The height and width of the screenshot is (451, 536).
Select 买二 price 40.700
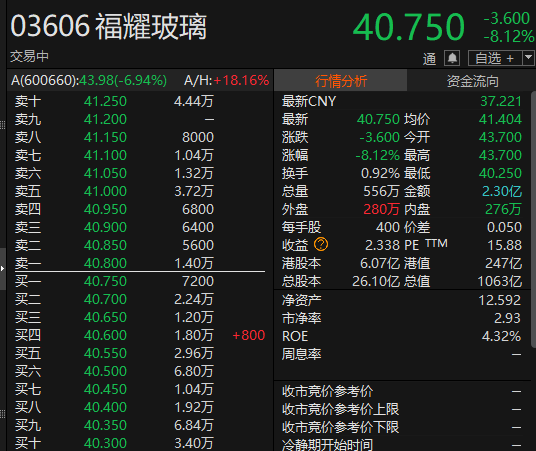105,299
